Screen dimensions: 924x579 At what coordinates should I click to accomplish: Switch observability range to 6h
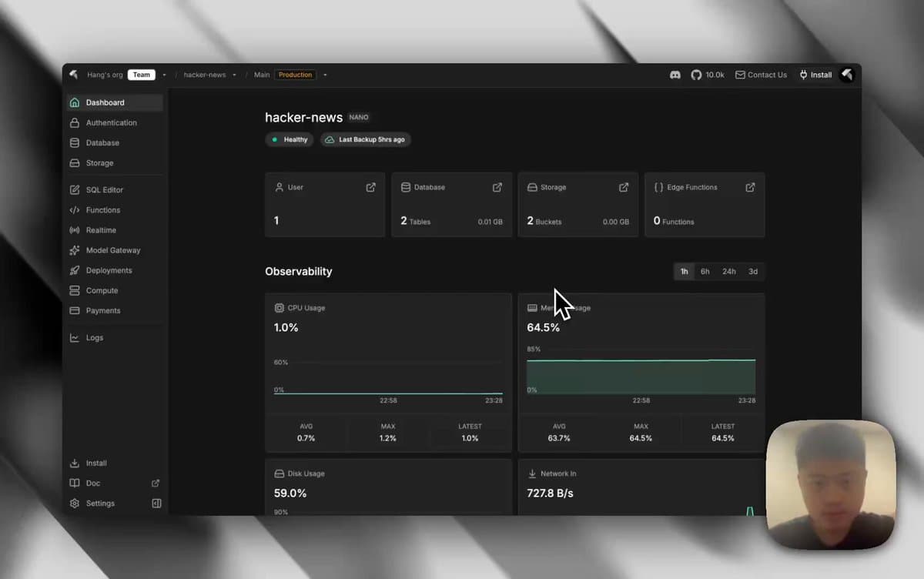tap(705, 272)
